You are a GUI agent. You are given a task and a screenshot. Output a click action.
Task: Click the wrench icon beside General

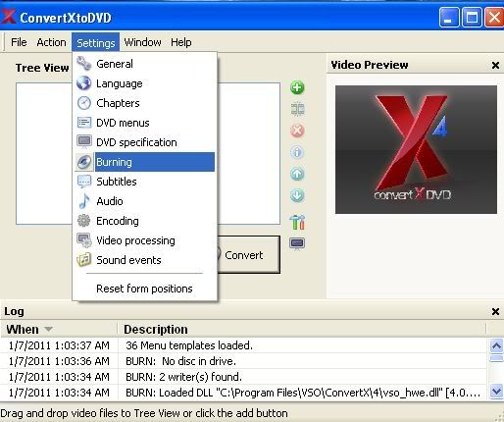click(84, 64)
